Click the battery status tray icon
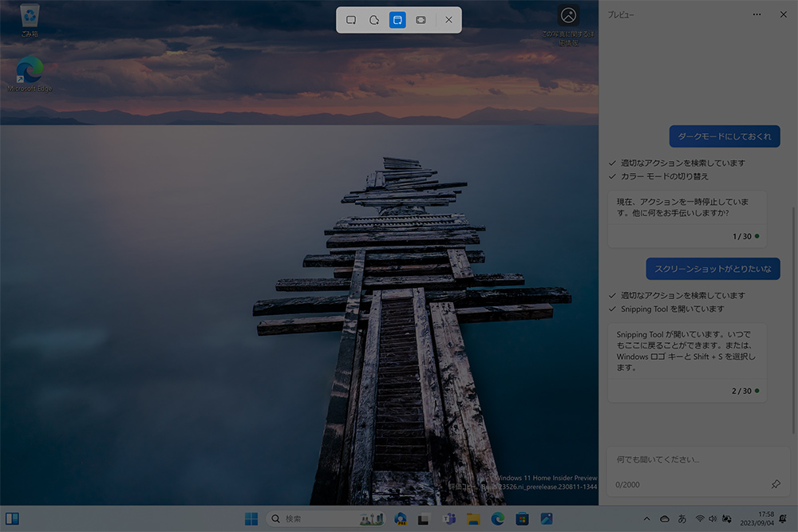The height and width of the screenshot is (532, 798). [x=726, y=518]
